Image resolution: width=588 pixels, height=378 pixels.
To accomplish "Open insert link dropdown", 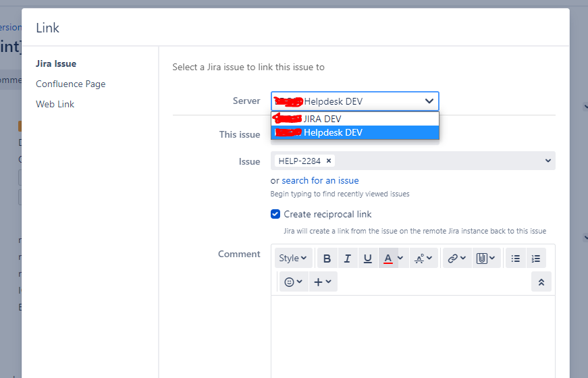I will 457,258.
